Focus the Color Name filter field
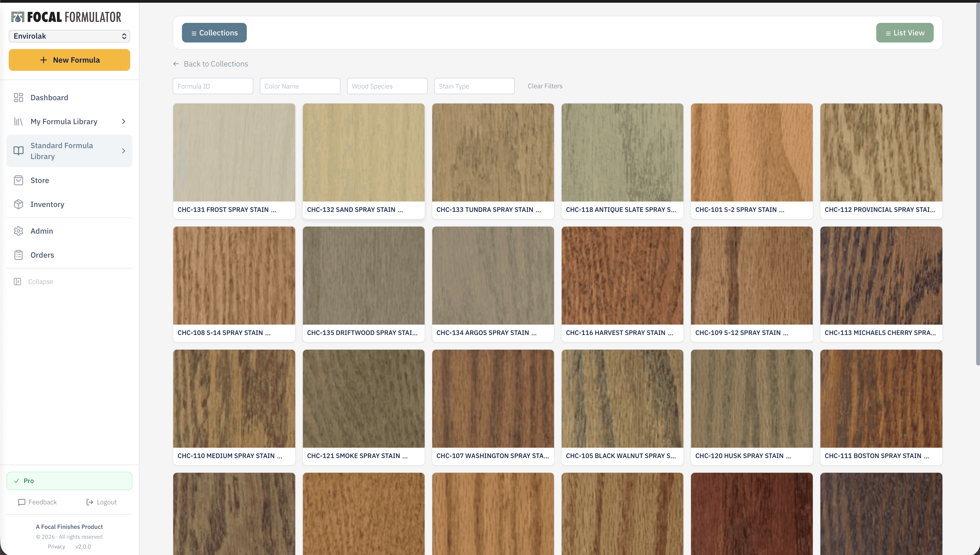The height and width of the screenshot is (555, 980). pos(300,86)
